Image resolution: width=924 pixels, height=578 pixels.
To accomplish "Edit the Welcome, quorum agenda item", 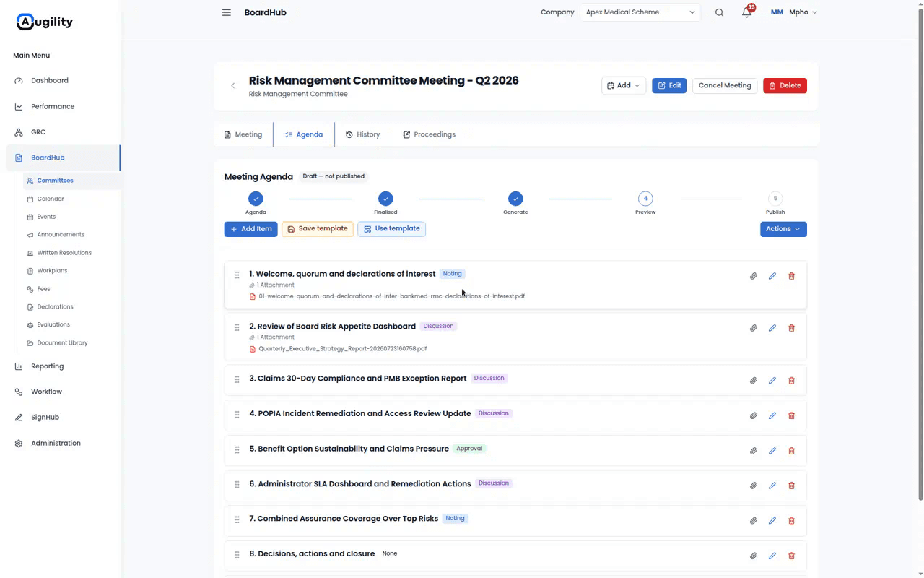I will click(772, 276).
